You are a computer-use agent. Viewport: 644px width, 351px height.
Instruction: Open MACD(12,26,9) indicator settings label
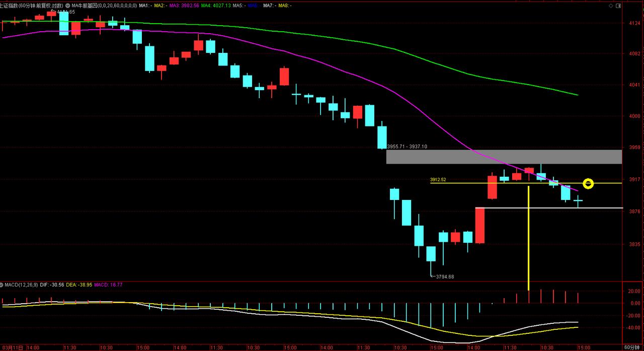[x=21, y=285]
